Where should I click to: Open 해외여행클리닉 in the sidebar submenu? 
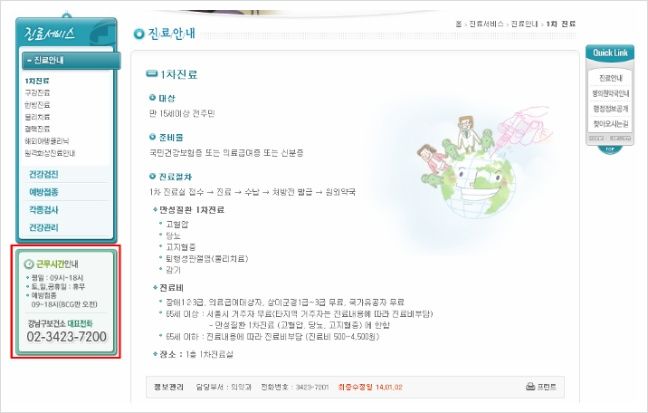47,141
